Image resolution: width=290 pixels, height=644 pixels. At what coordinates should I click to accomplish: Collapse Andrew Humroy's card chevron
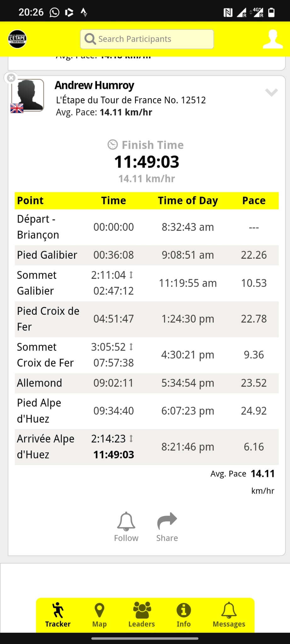271,92
